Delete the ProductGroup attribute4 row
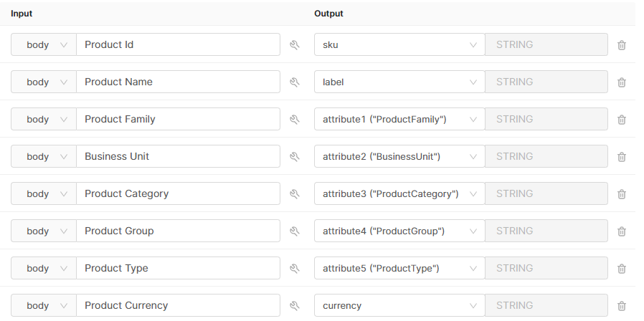Viewport: 644px width, 321px height. pos(622,231)
